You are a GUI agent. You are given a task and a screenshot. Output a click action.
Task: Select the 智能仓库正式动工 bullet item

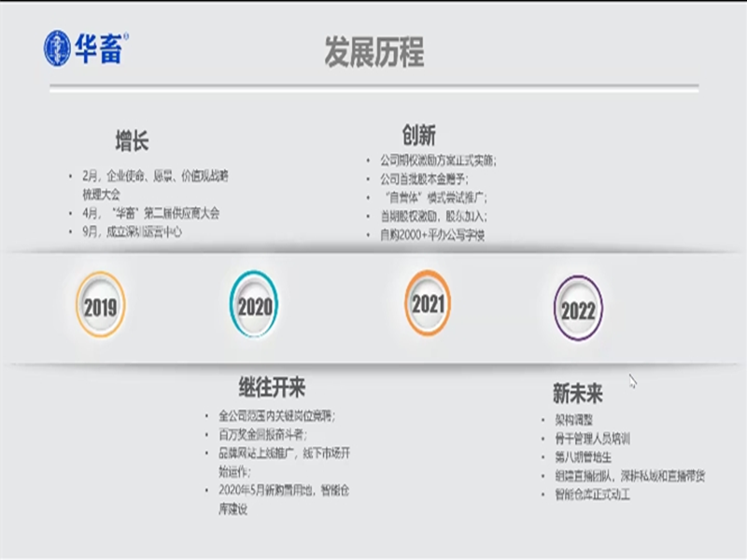tap(592, 495)
